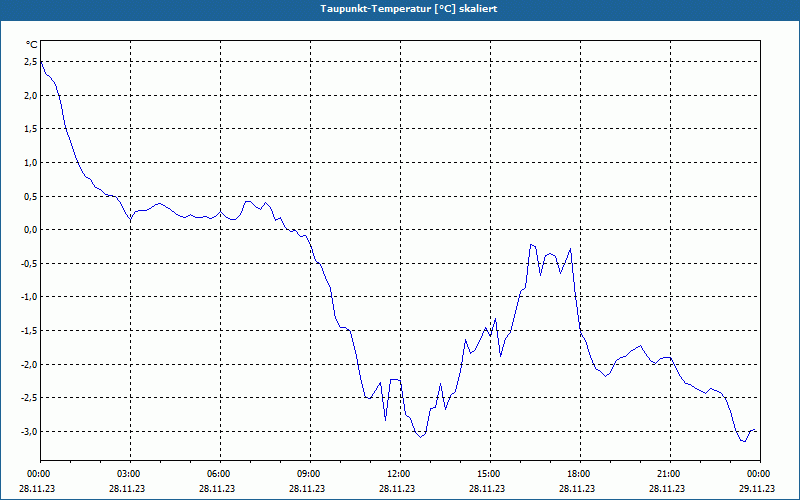Click the chart title 'Taupunkt-Temperatur [°C] skaliert'
The image size is (800, 500).
point(409,9)
